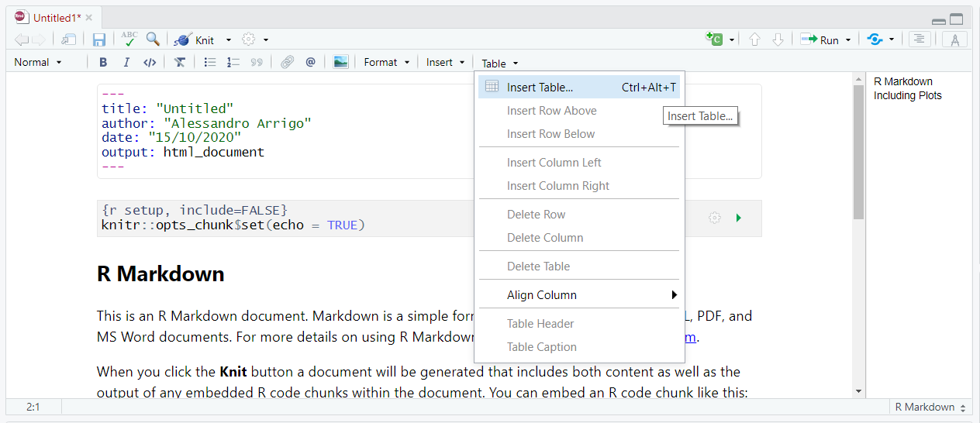Run spell check with the ABC icon

pyautogui.click(x=129, y=40)
